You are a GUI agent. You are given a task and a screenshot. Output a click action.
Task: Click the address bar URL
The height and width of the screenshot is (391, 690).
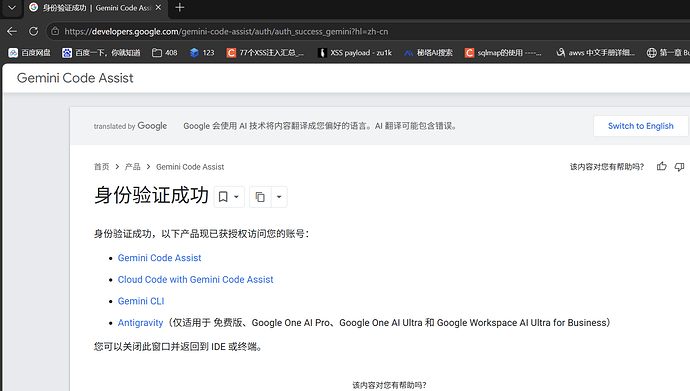click(x=226, y=32)
